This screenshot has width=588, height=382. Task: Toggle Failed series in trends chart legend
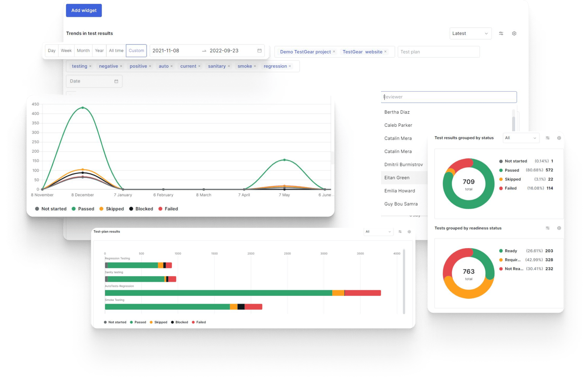tap(168, 209)
